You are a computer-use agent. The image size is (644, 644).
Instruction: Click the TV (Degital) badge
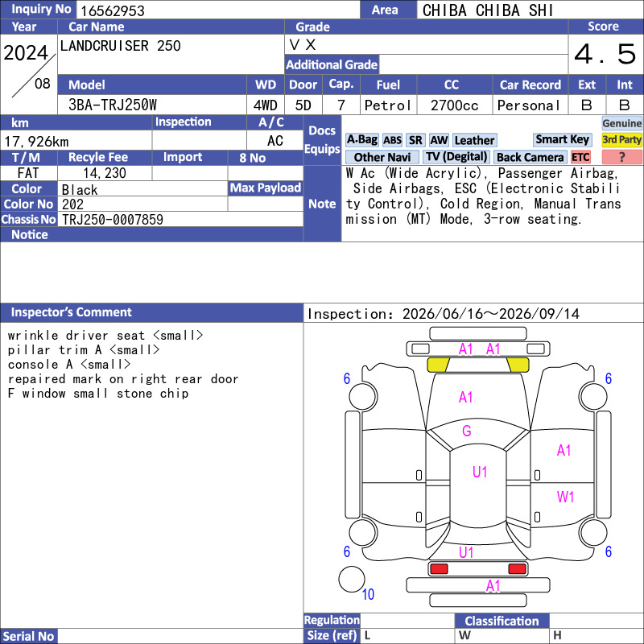click(x=456, y=157)
